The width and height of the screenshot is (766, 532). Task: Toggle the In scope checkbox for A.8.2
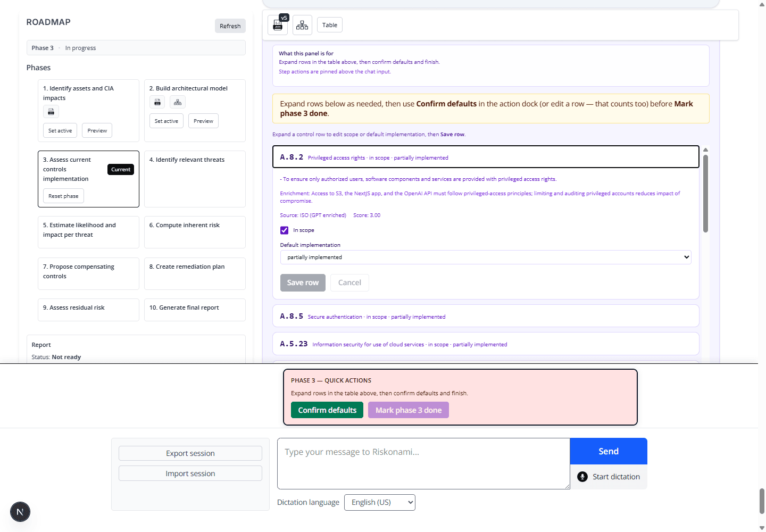285,230
